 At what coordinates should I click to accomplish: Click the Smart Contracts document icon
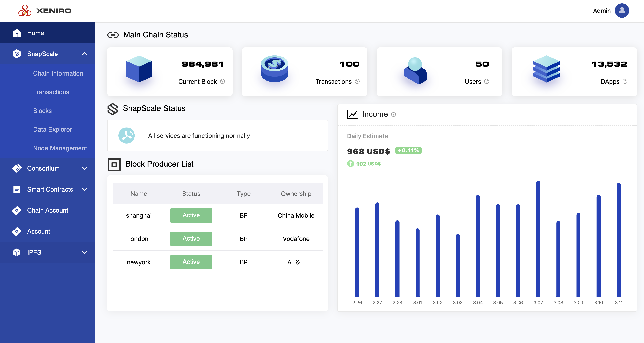click(17, 189)
